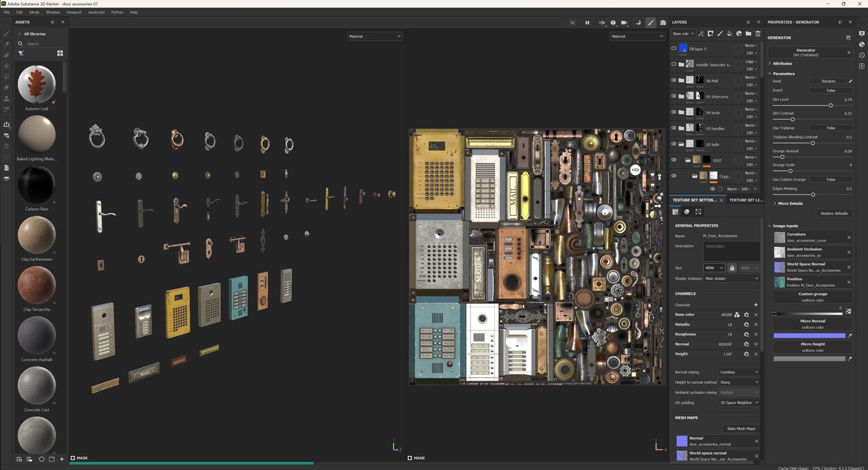Click the camera screenshot icon in the top toolbar
The width and height of the screenshot is (868, 470).
pos(663,22)
